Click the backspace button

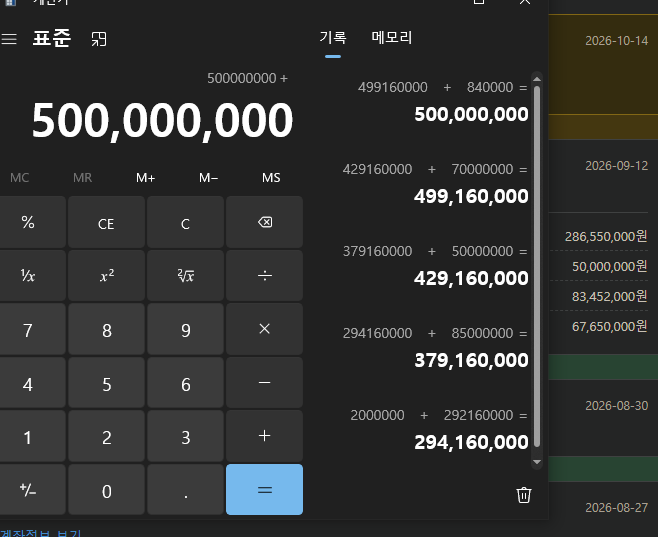point(264,222)
